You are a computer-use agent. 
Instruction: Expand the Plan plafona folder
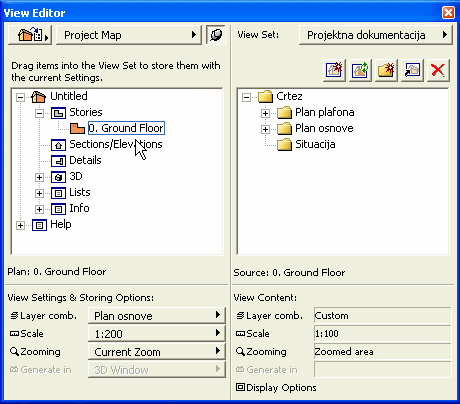265,113
